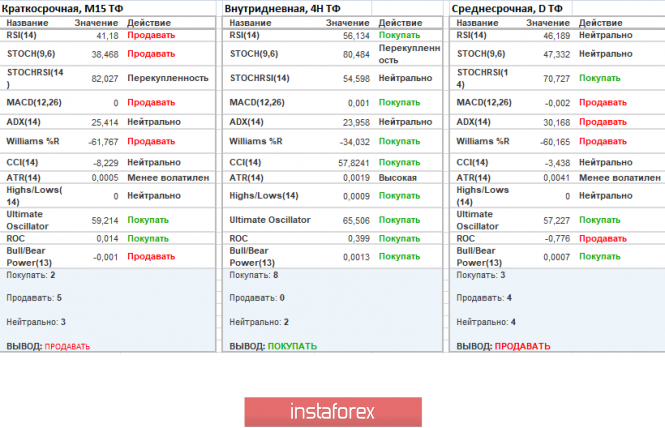Click the Название column header in the M15 table
The height and width of the screenshot is (428, 665).
[27, 22]
